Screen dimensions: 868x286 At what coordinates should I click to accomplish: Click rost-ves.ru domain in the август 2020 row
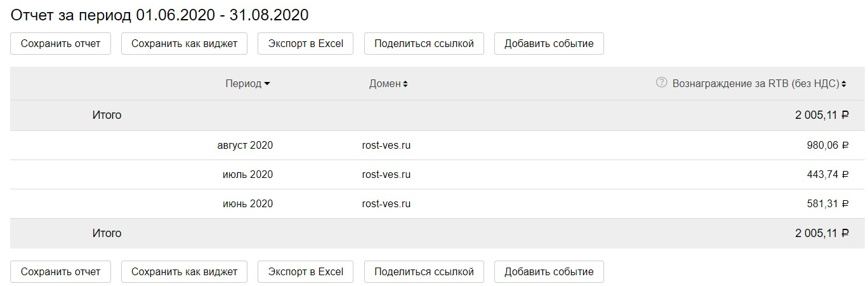click(386, 146)
